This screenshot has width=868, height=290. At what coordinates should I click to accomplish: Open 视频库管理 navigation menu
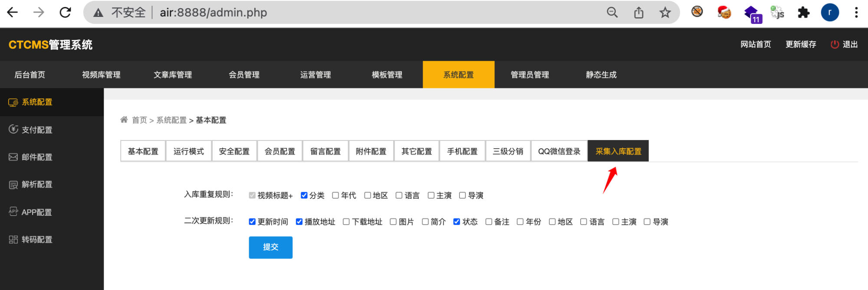tap(101, 75)
